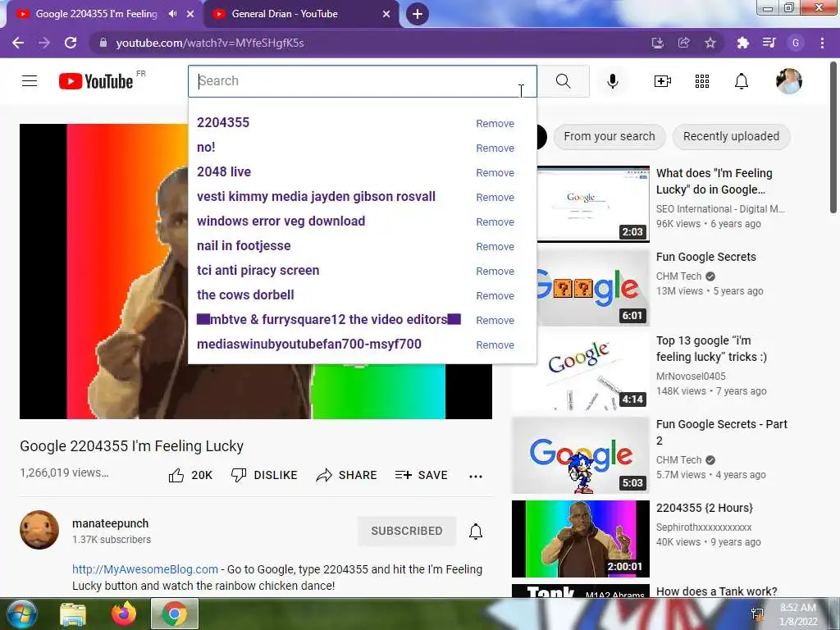Select the 'From your search' chip
Viewport: 840px width, 630px height.
click(x=609, y=136)
